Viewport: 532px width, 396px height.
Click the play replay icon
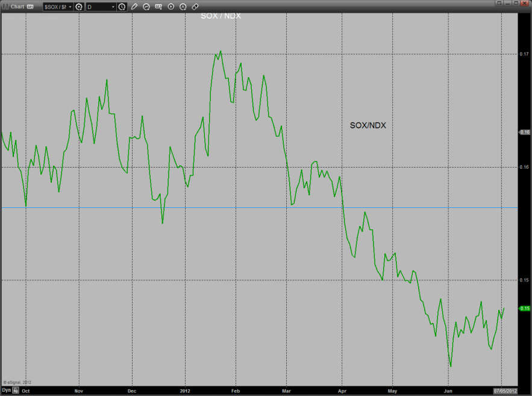171,7
